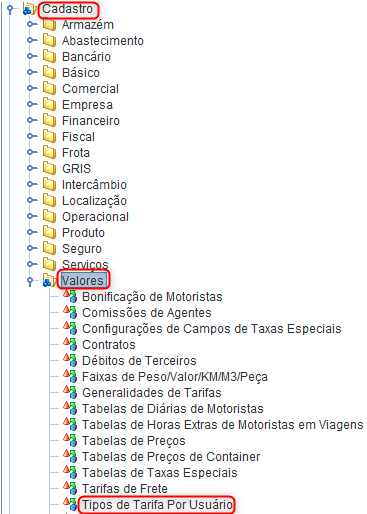This screenshot has height=514, width=367.
Task: Open the Tarifas de Frete entry
Action: [125, 489]
